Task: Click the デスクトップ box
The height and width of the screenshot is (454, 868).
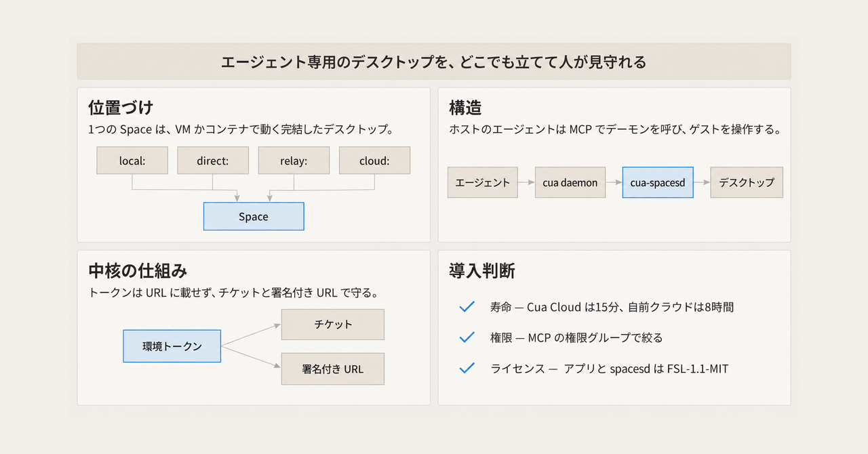Action: pyautogui.click(x=747, y=182)
